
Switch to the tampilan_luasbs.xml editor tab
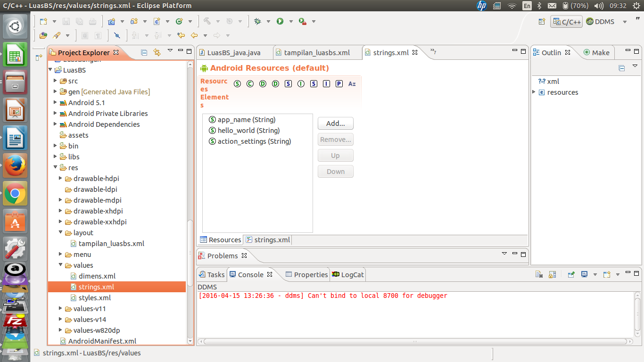point(317,52)
